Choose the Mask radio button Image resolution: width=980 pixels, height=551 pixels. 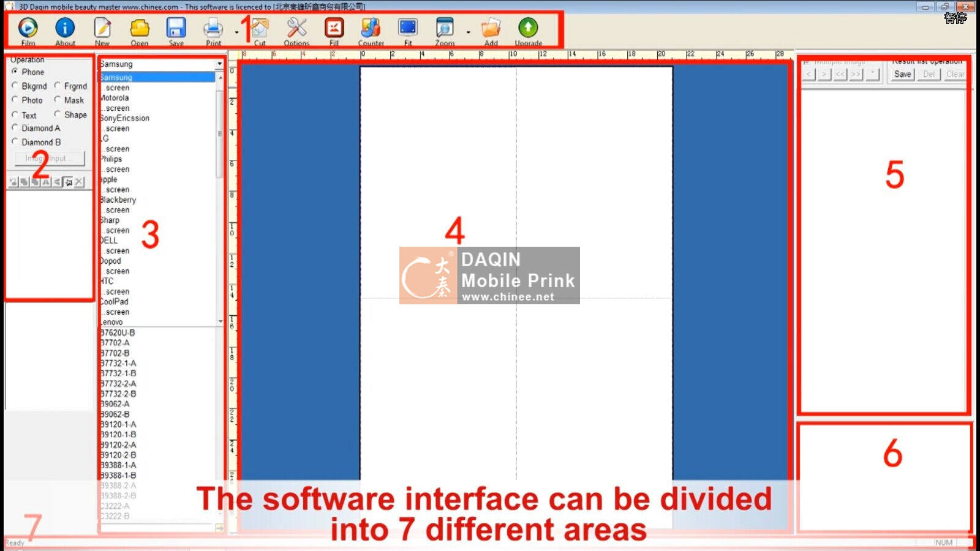click(x=57, y=99)
